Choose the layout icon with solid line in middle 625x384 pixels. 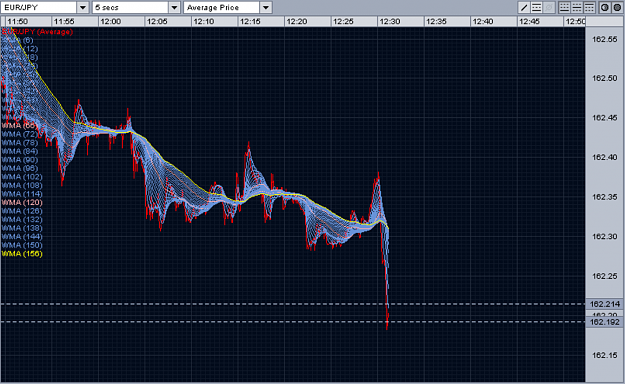click(x=577, y=7)
